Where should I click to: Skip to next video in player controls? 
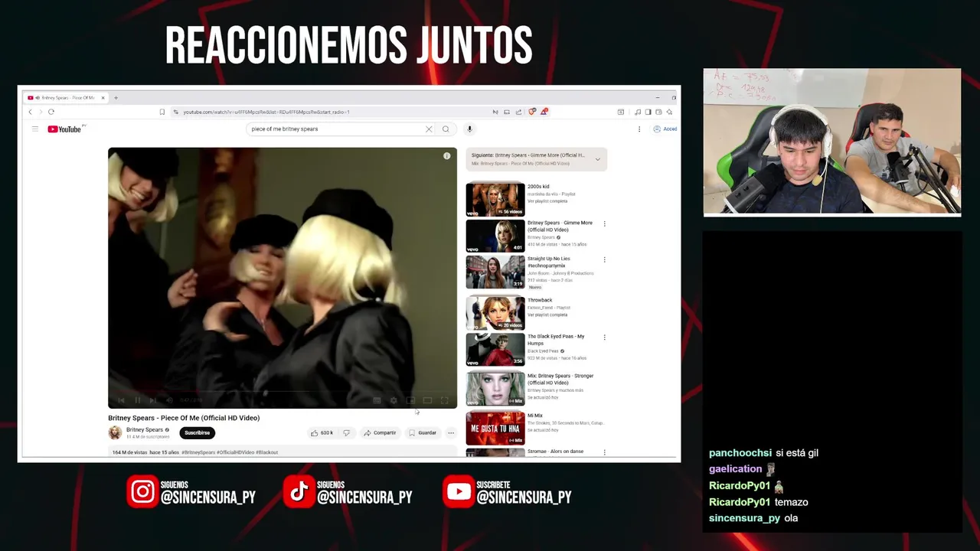pyautogui.click(x=153, y=400)
